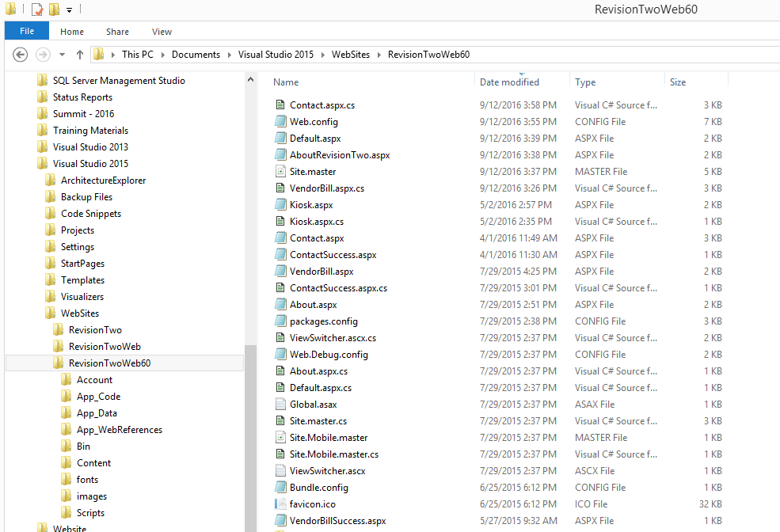Select the Web.Debug.config file name

coord(329,355)
